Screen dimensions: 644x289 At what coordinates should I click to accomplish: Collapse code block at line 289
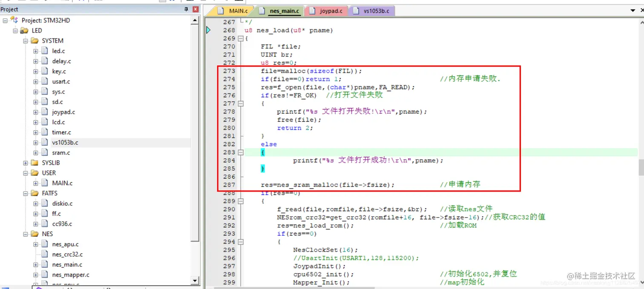click(241, 201)
